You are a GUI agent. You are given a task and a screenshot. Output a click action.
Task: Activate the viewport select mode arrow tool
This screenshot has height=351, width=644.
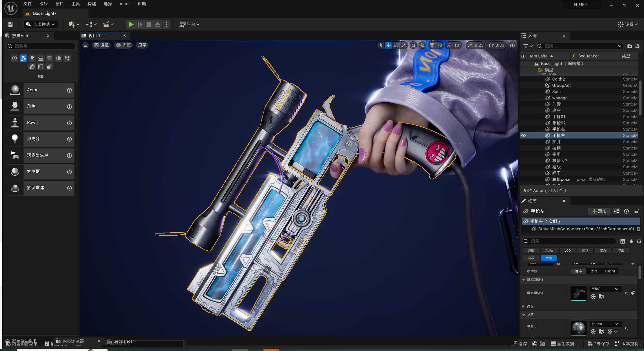click(381, 45)
